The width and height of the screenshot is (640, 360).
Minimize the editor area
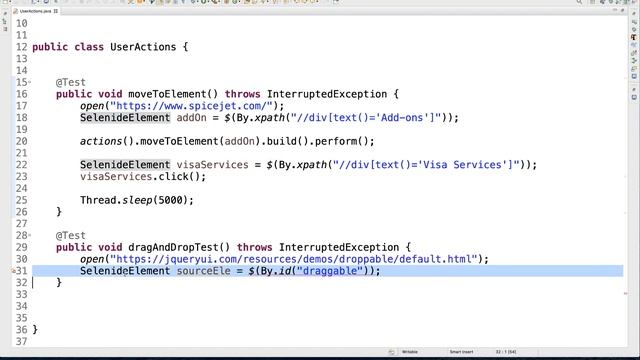[x=615, y=10]
